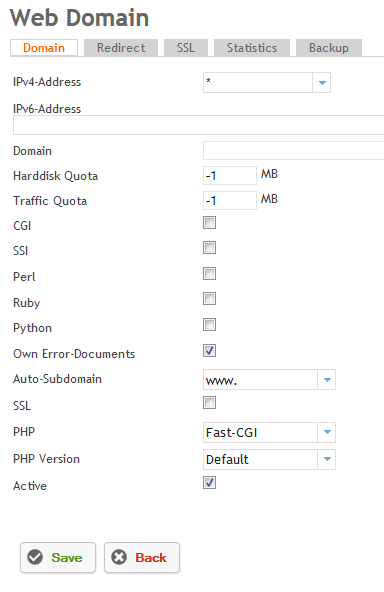
Task: Click the Domain name input field
Action: (293, 151)
